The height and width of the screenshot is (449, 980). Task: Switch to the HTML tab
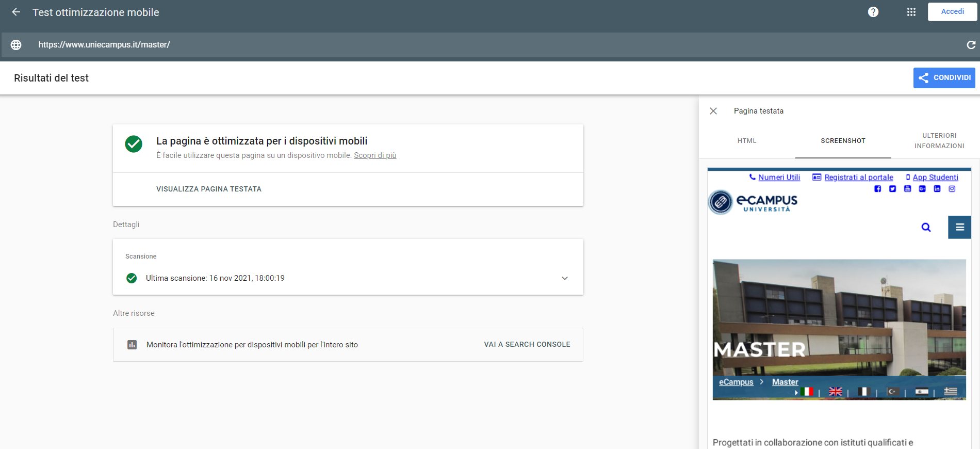(x=746, y=141)
